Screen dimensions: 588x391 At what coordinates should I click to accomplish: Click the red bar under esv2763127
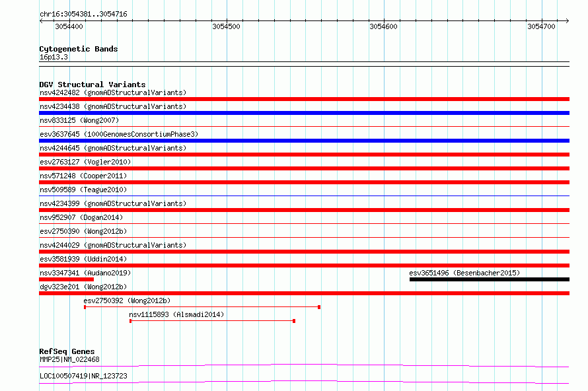pos(304,168)
